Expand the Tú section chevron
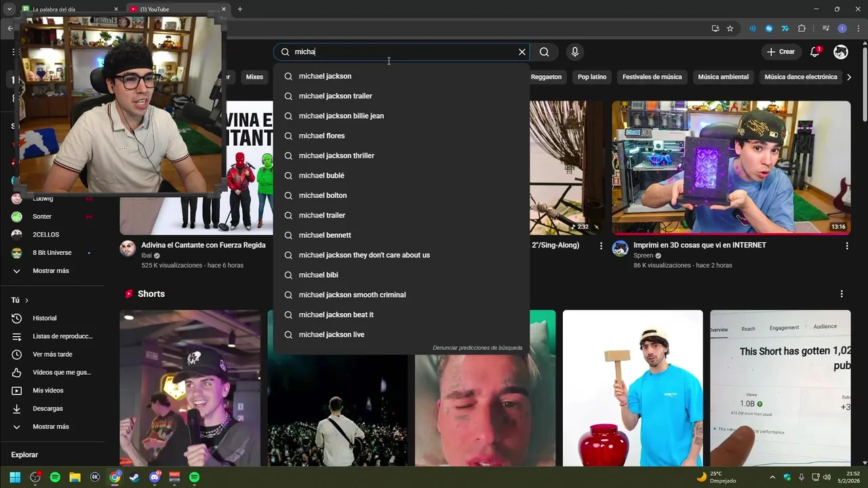The image size is (868, 488). coord(26,300)
